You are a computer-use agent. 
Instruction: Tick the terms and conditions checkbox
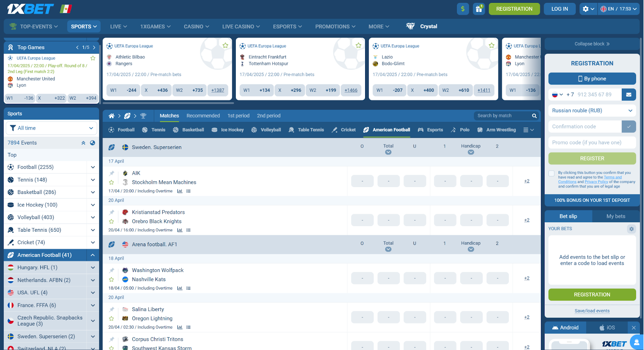click(551, 173)
